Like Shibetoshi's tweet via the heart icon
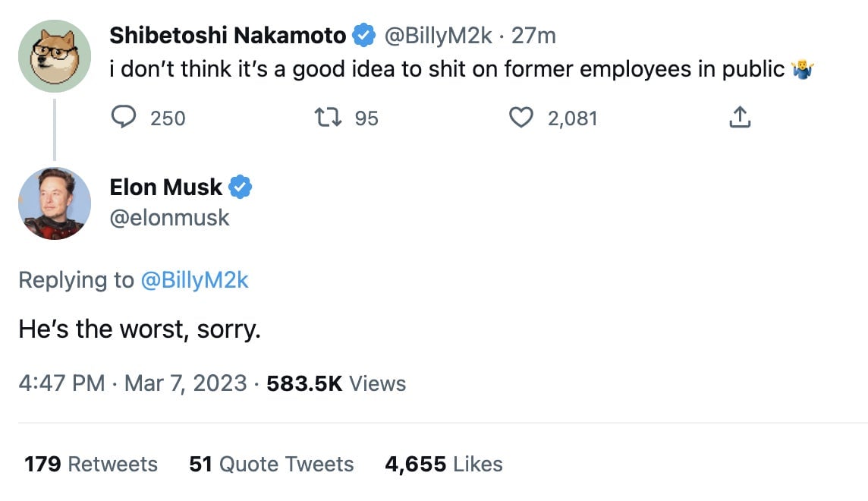Screen dimensions: 868x501 521,118
